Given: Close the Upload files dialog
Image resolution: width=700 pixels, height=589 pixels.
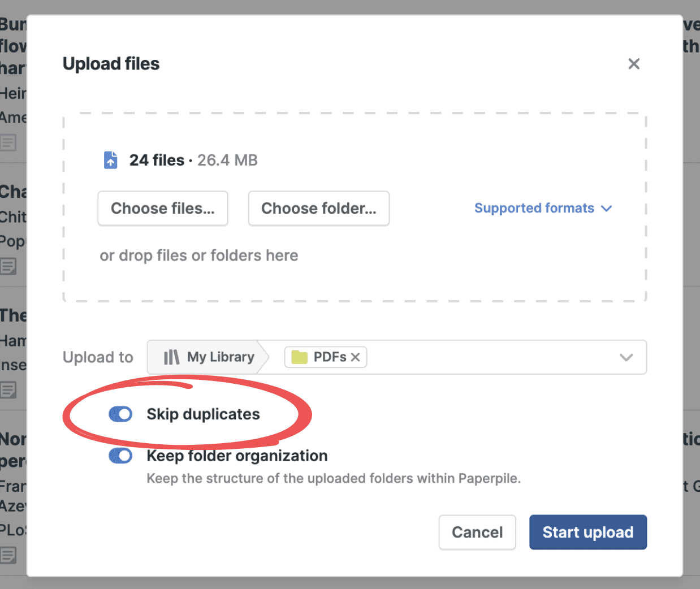Looking at the screenshot, I should [x=633, y=64].
